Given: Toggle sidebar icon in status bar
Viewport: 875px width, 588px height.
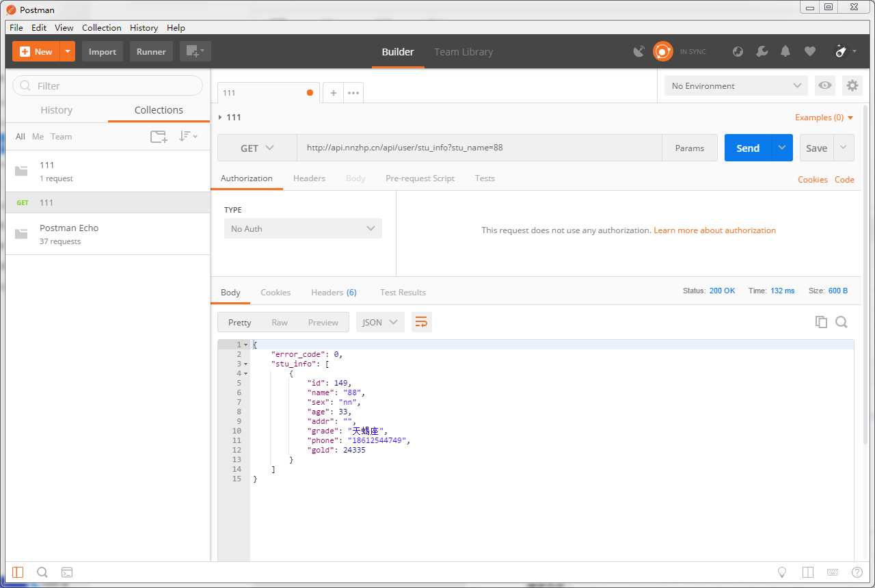Looking at the screenshot, I should point(18,572).
